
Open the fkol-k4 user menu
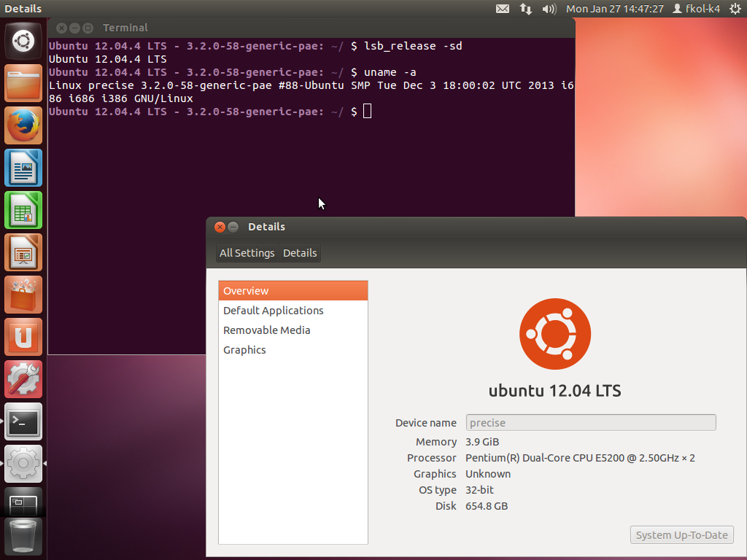click(x=696, y=9)
